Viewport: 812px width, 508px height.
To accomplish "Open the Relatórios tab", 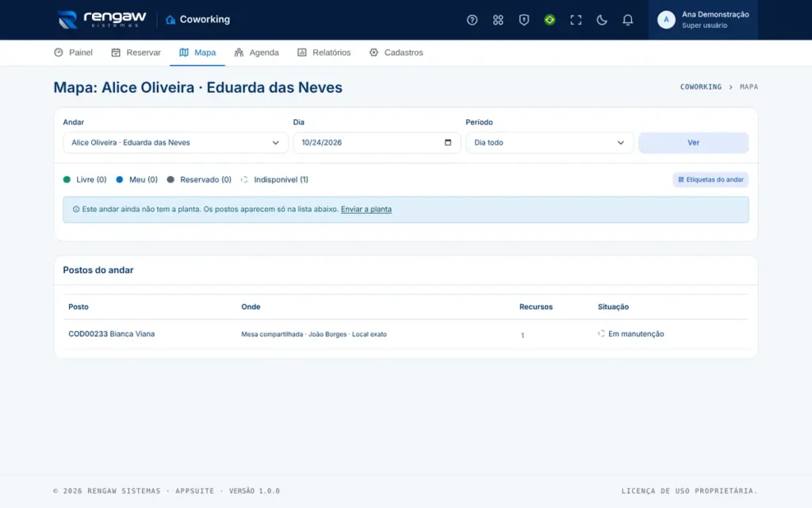I will tap(324, 52).
